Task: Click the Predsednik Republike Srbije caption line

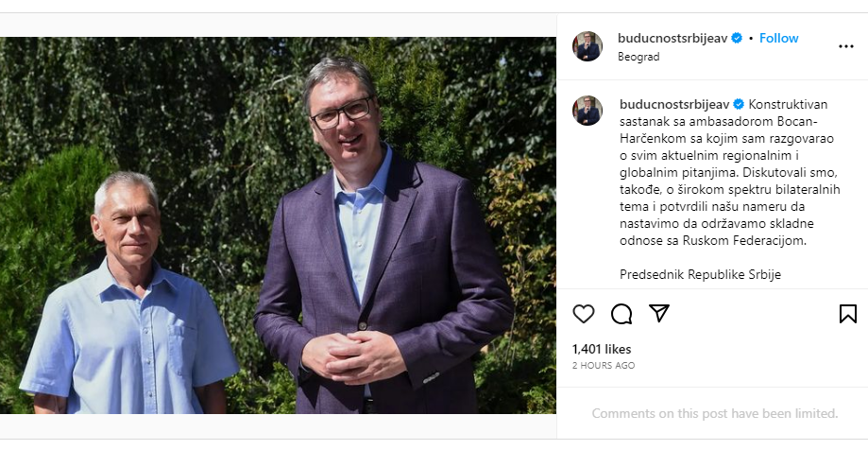Action: click(x=700, y=274)
